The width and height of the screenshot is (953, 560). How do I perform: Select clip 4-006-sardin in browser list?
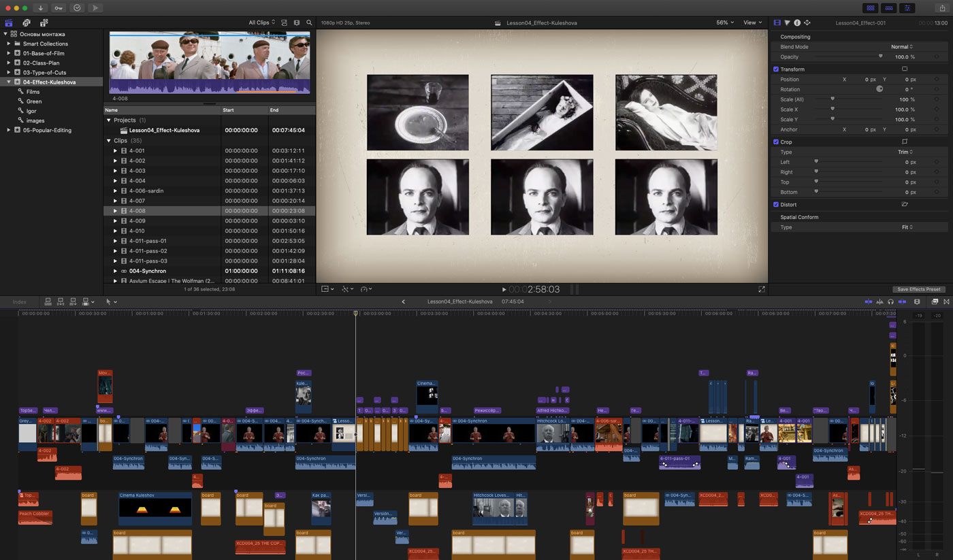coord(210,191)
